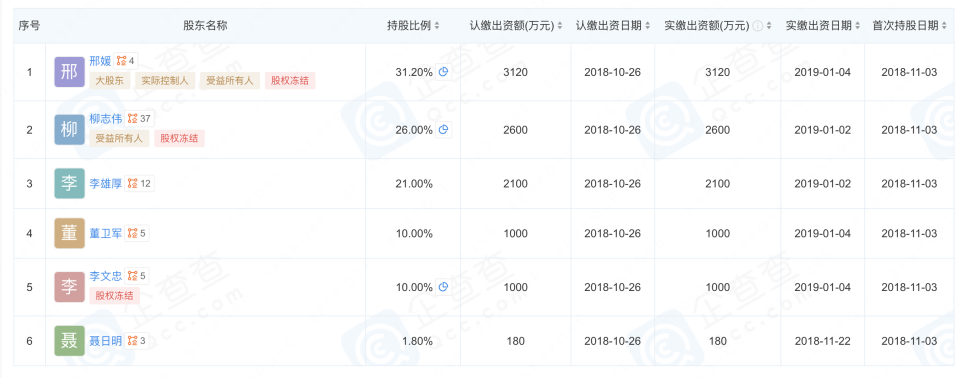960x378 pixels.
Task: Click the related companies icon beside 李文忠
Action: 137,276
